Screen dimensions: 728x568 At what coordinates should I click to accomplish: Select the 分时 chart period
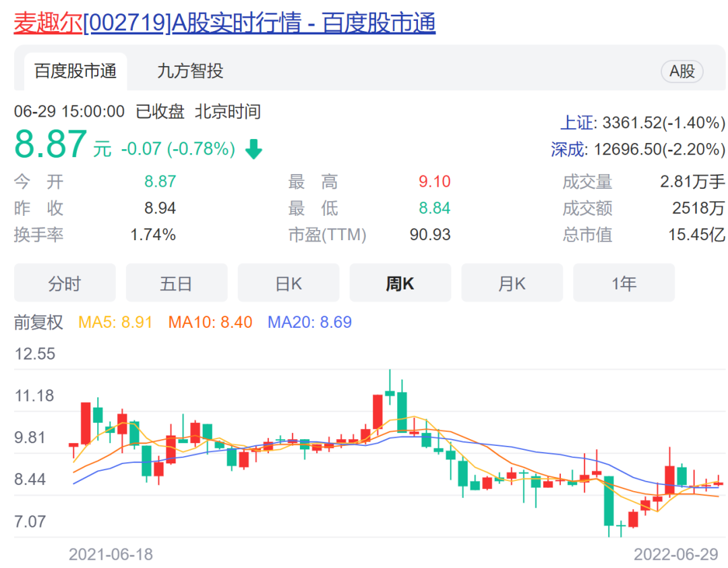pyautogui.click(x=65, y=283)
